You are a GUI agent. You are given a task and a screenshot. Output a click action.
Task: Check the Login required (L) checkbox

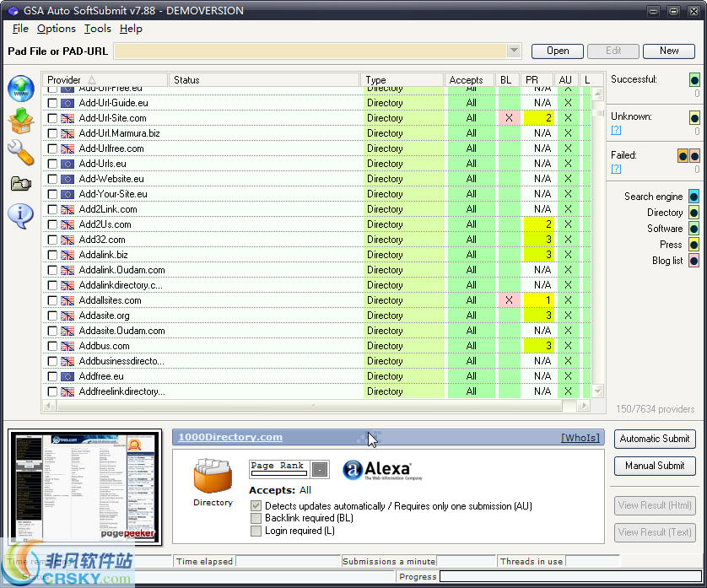point(256,531)
